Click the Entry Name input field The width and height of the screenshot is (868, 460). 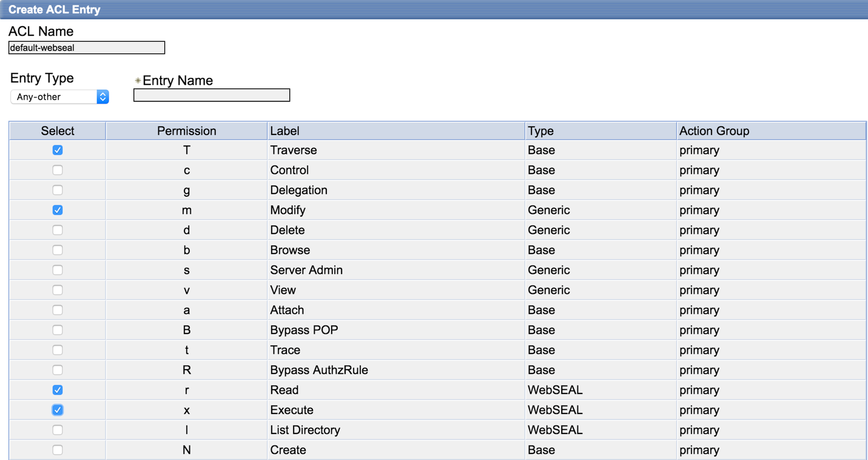(x=211, y=95)
